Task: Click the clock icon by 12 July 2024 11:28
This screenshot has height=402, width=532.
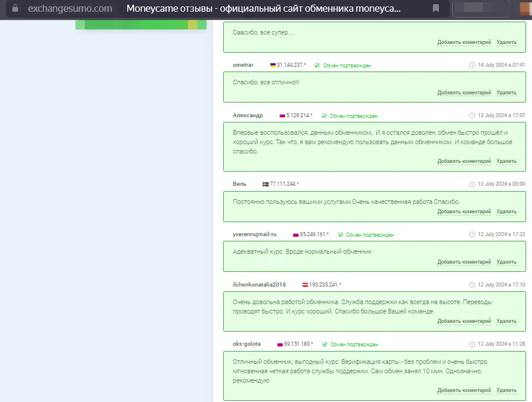Action: click(x=472, y=344)
